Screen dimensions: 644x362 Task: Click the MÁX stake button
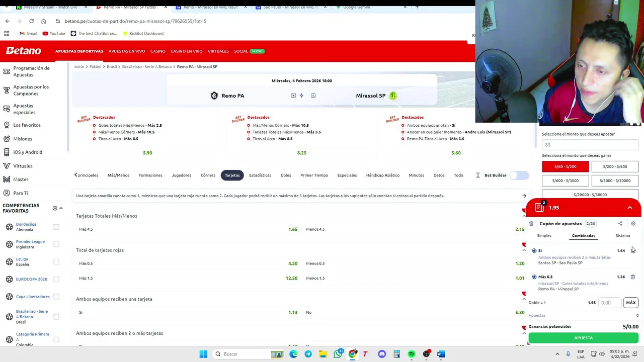(630, 303)
